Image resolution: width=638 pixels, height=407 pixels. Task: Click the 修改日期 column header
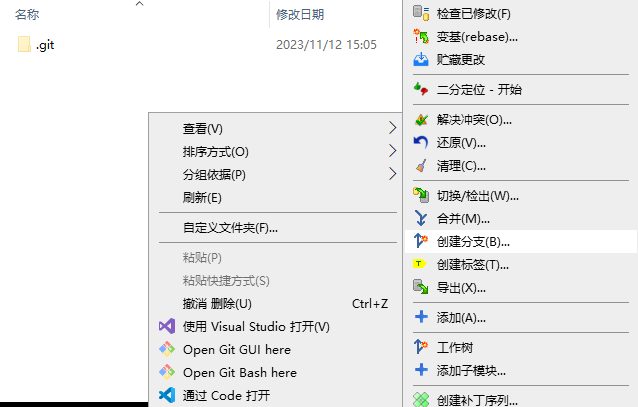point(300,15)
